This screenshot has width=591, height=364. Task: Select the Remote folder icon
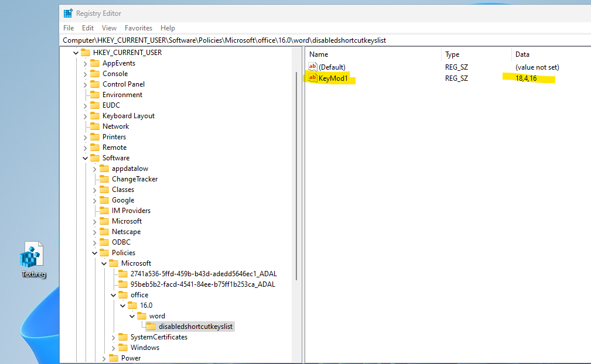tap(95, 147)
